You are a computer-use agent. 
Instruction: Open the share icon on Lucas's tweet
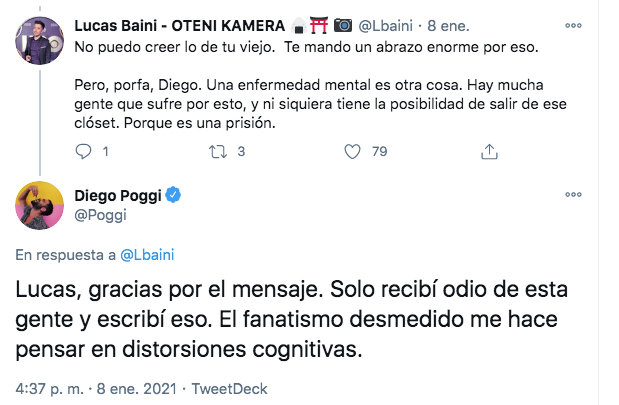click(x=489, y=152)
